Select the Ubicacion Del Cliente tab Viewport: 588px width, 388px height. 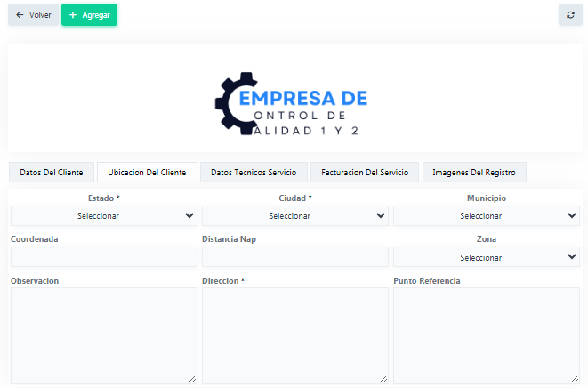(147, 172)
